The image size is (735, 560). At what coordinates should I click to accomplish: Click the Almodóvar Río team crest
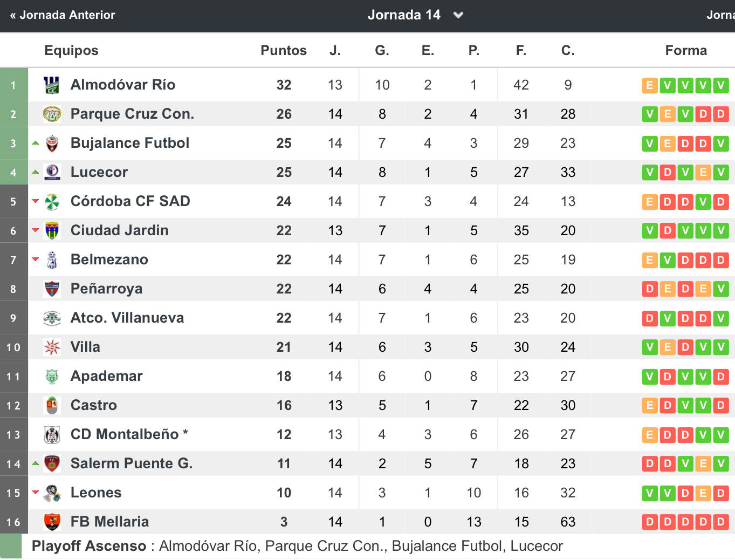click(52, 85)
